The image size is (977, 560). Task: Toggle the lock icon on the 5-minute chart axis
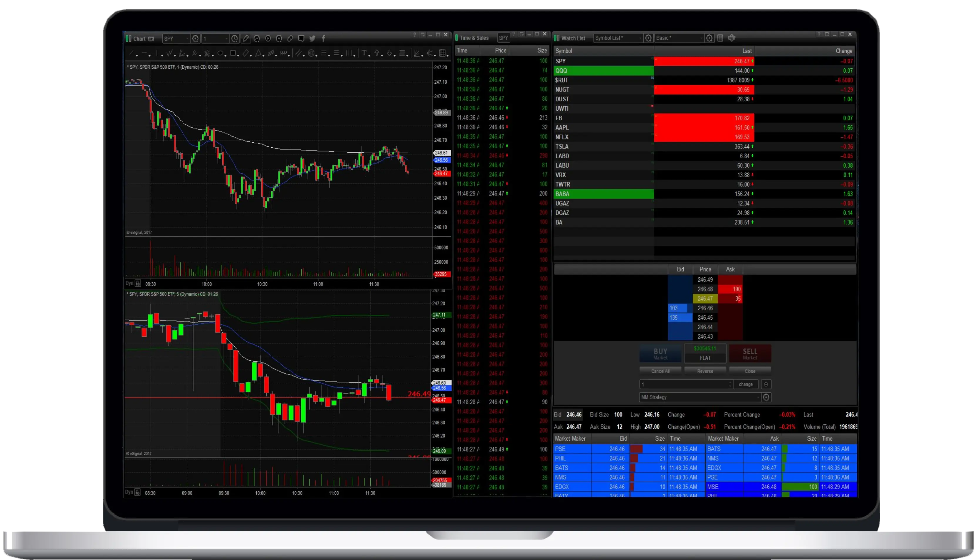[137, 492]
